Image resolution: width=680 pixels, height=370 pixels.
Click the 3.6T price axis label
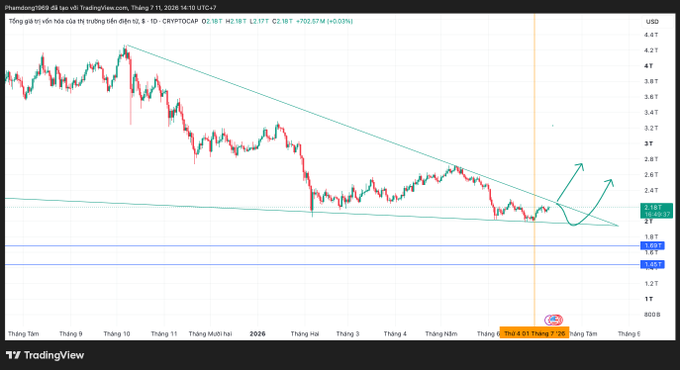pyautogui.click(x=651, y=97)
